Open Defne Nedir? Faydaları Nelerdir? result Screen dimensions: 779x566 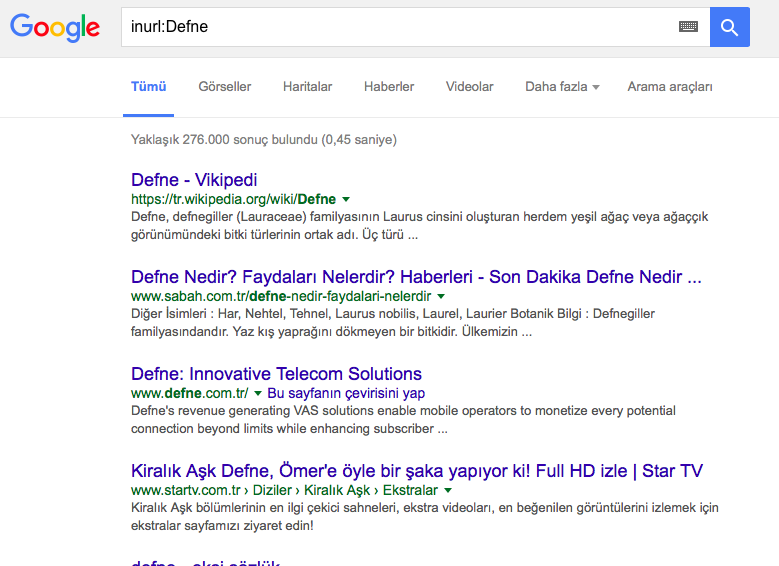[416, 277]
